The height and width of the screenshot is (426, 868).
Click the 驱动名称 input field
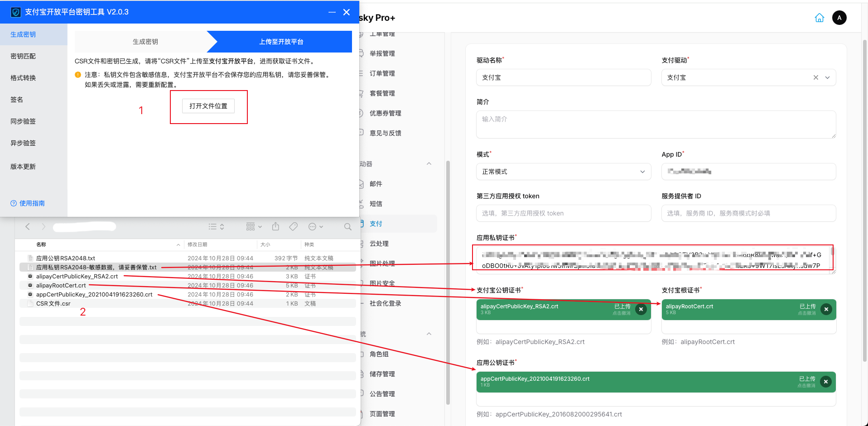click(x=564, y=77)
